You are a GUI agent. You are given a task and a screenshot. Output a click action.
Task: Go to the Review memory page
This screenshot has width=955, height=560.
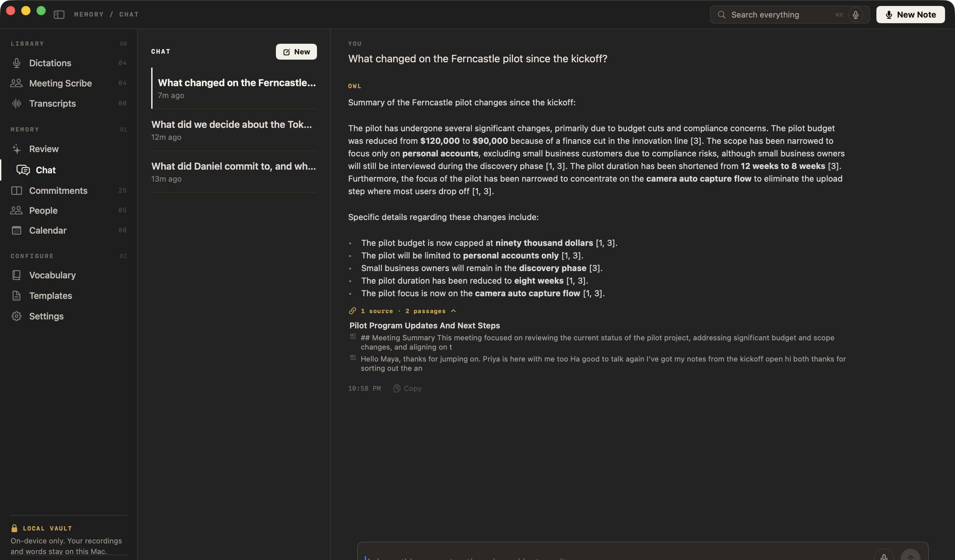69,149
